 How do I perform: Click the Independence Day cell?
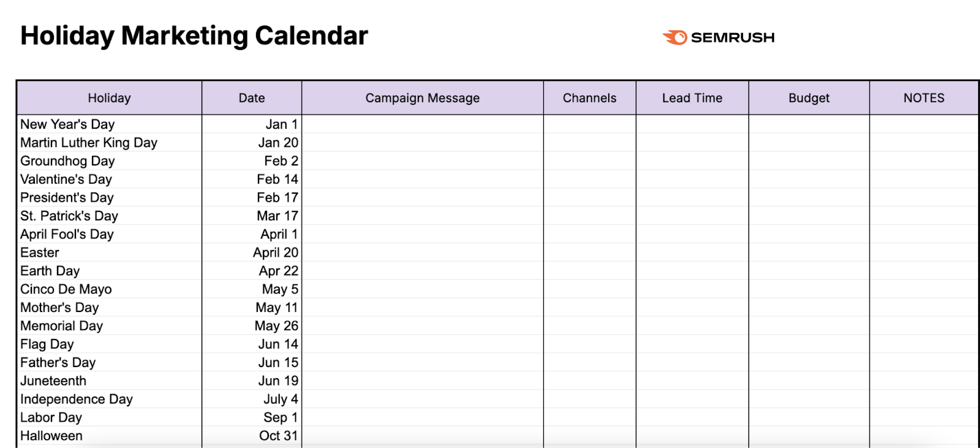coord(77,400)
